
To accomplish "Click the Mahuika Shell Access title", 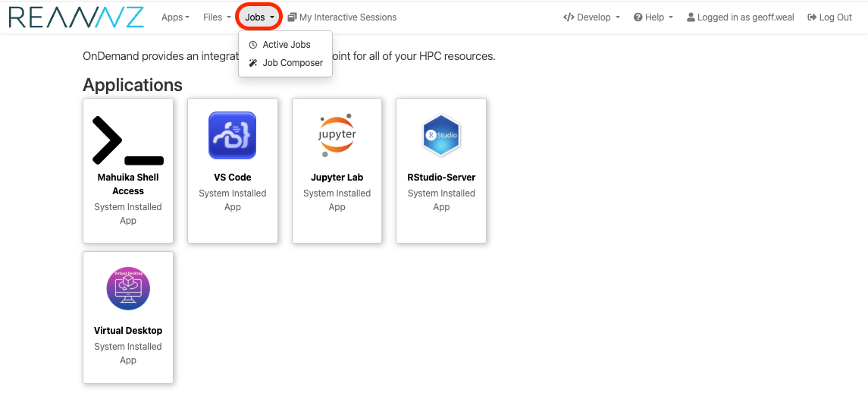I will (128, 184).
